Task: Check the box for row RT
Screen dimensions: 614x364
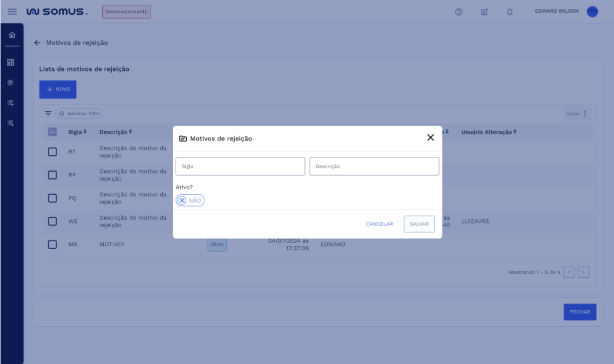Action: [52, 152]
